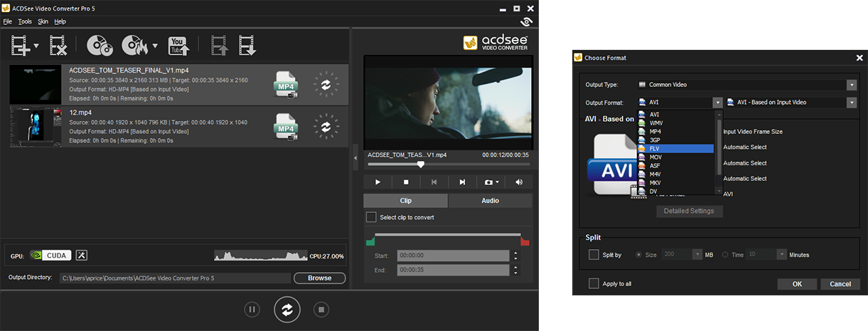This screenshot has height=331, width=868.
Task: Select MKV in the format list
Action: 676,183
